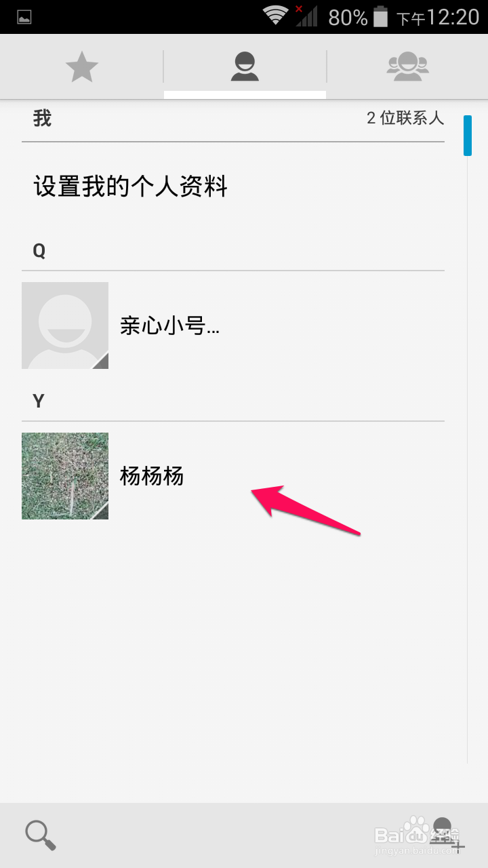The width and height of the screenshot is (488, 868).
Task: Switch to the all contacts person tab
Action: coord(245,67)
